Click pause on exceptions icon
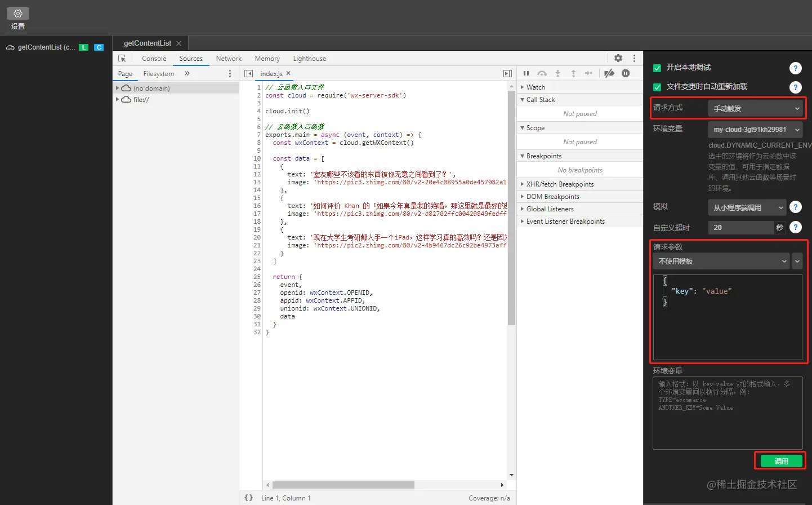The image size is (812, 505). click(626, 73)
